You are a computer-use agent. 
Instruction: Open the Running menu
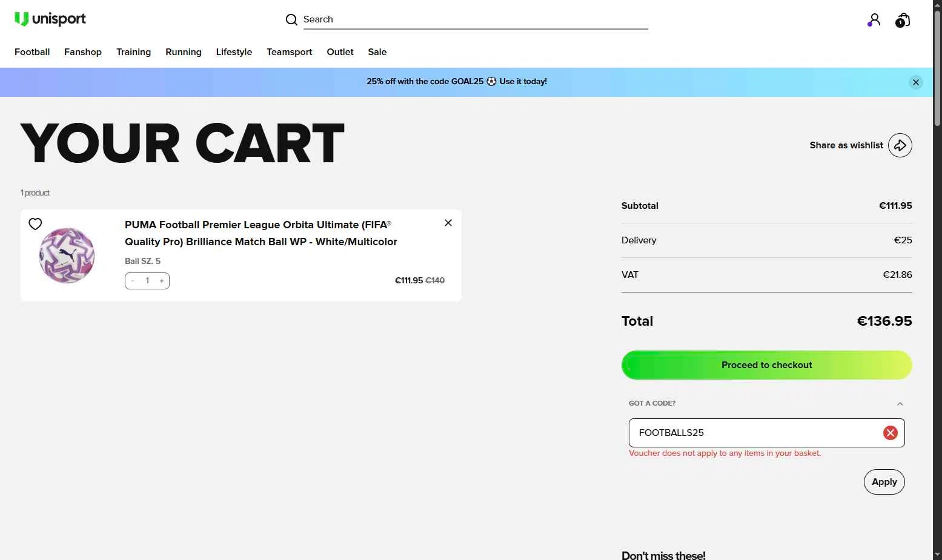click(x=184, y=52)
